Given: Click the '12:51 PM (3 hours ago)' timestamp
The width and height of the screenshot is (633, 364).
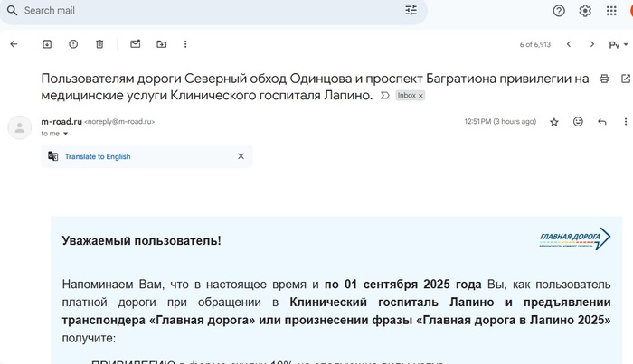Looking at the screenshot, I should [x=500, y=121].
